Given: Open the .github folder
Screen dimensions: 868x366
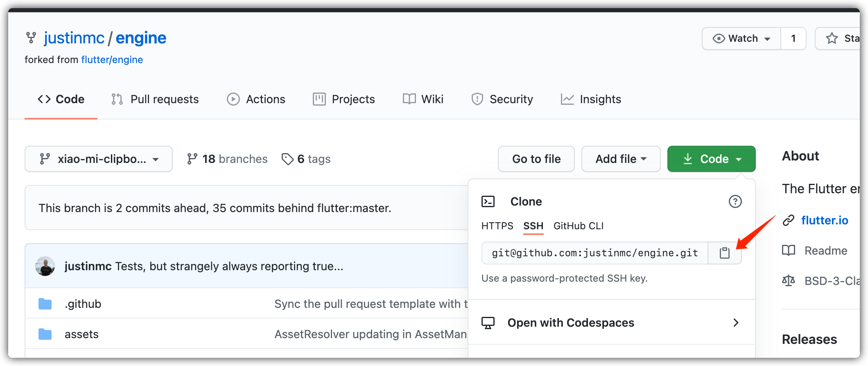Looking at the screenshot, I should (83, 304).
